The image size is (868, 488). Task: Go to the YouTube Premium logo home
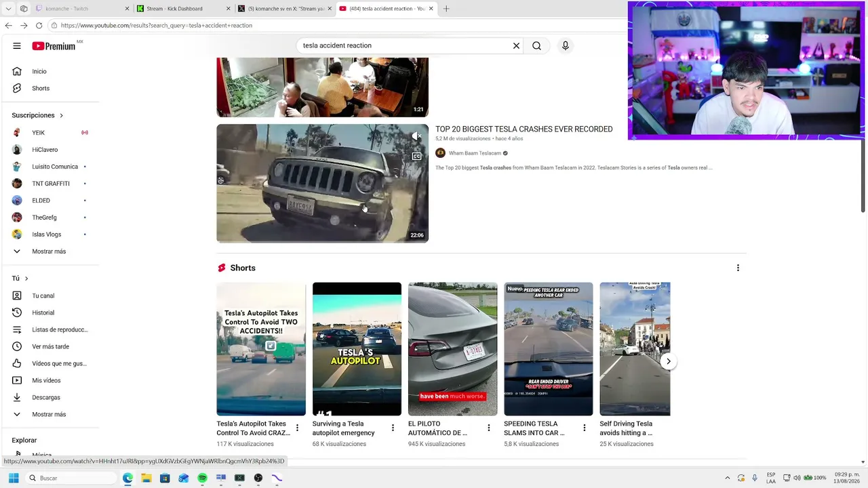click(54, 46)
